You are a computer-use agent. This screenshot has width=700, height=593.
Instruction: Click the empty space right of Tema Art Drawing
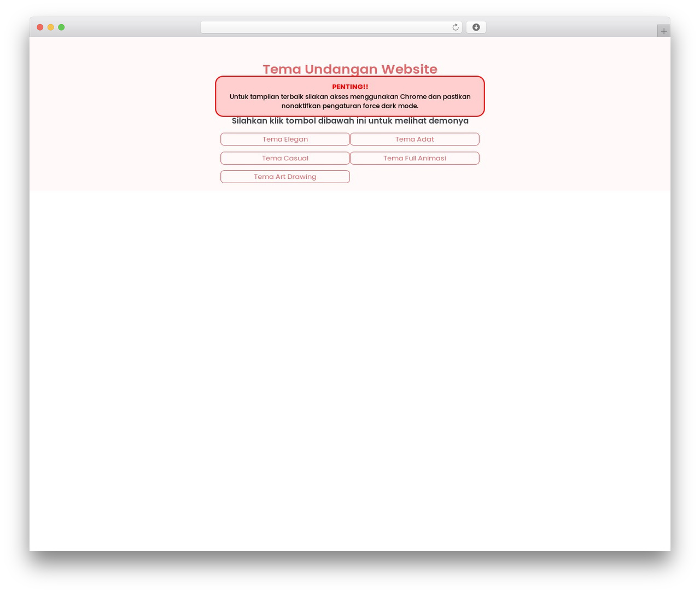pyautogui.click(x=415, y=177)
